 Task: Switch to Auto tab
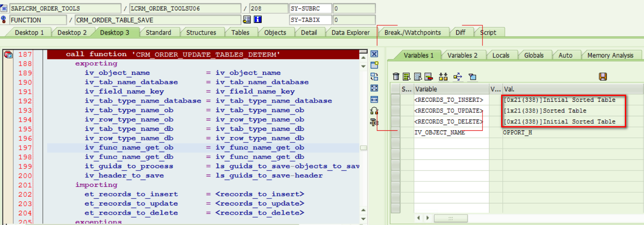click(565, 55)
